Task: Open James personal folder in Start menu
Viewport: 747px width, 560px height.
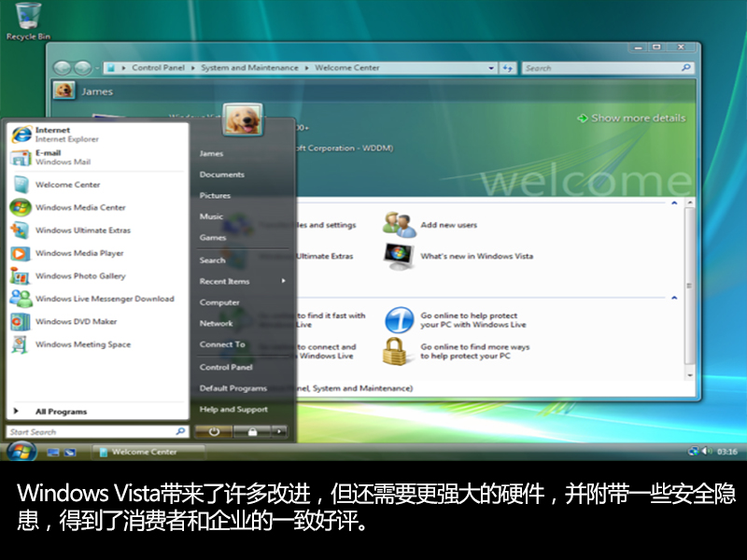Action: pyautogui.click(x=211, y=153)
